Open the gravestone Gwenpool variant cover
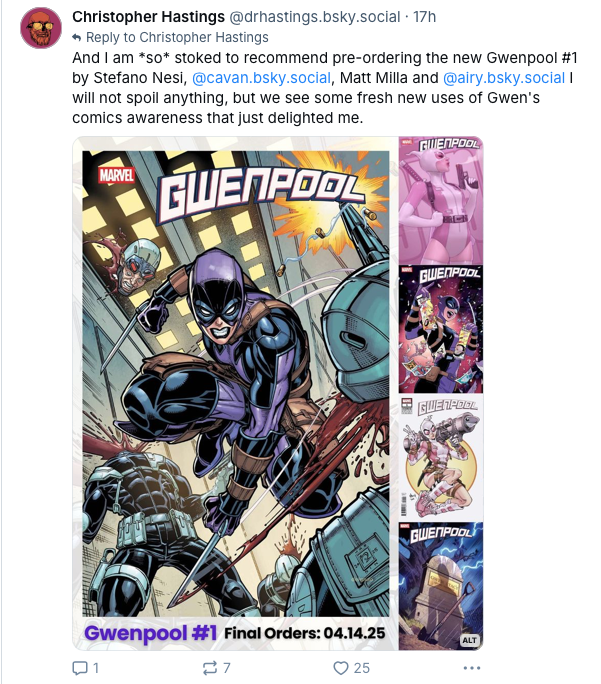 [x=441, y=586]
